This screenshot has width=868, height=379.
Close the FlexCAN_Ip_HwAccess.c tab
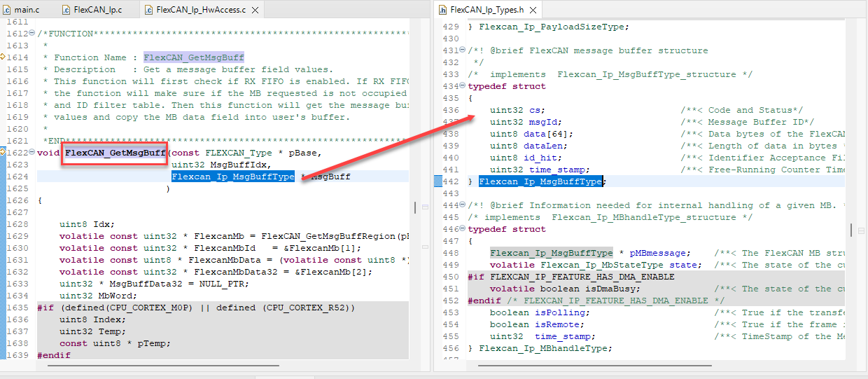click(255, 11)
